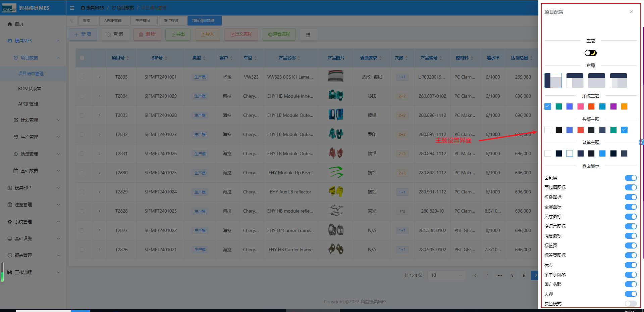
Task: Select the purple system theme color
Action: [x=613, y=106]
